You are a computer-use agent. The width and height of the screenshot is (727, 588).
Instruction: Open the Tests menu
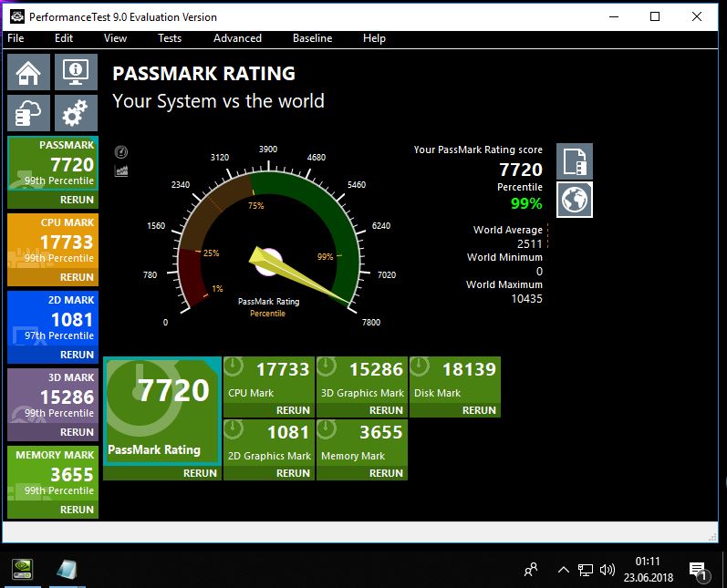point(170,38)
